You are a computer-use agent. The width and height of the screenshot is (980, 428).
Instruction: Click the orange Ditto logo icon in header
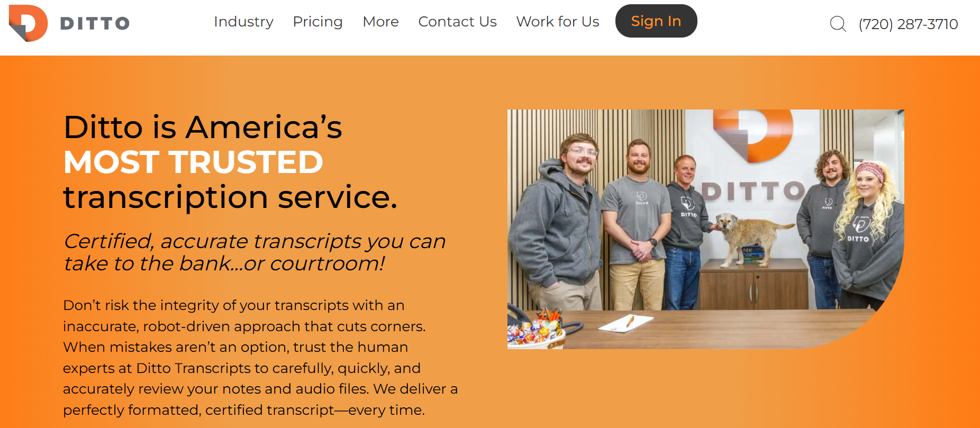pos(28,23)
